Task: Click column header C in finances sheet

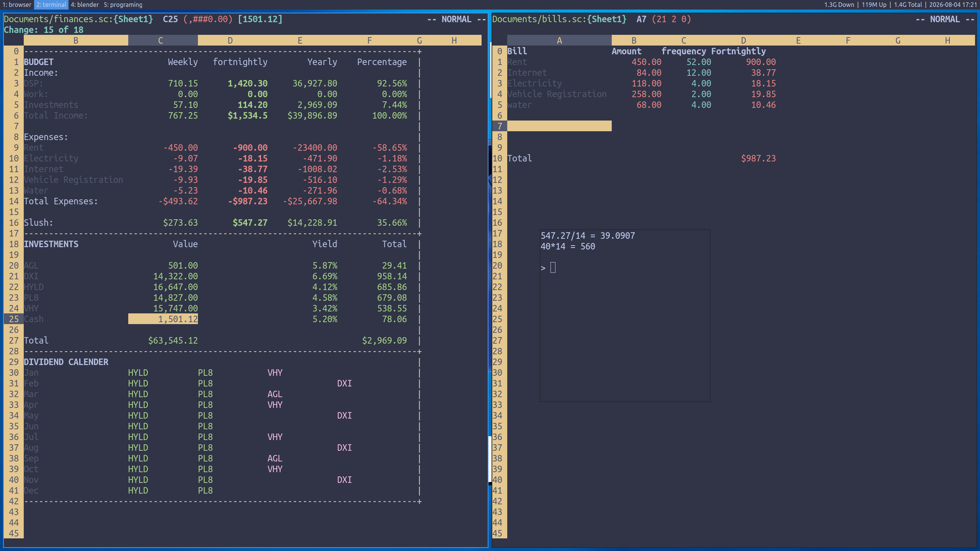Action: click(160, 41)
